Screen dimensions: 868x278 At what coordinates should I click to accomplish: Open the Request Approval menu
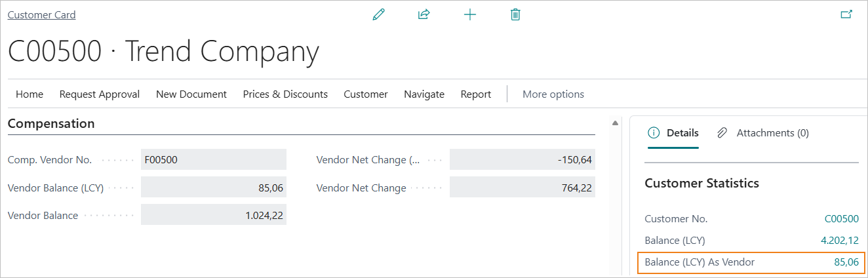pos(100,94)
